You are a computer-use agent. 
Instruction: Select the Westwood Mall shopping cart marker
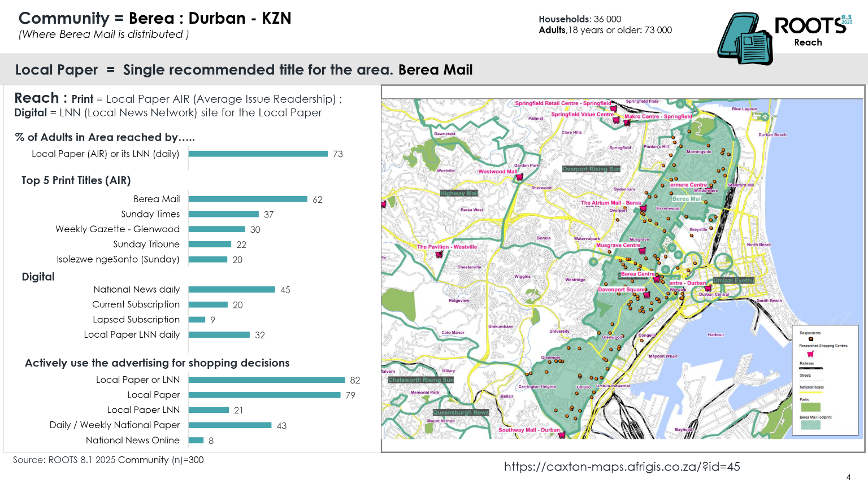pyautogui.click(x=519, y=177)
